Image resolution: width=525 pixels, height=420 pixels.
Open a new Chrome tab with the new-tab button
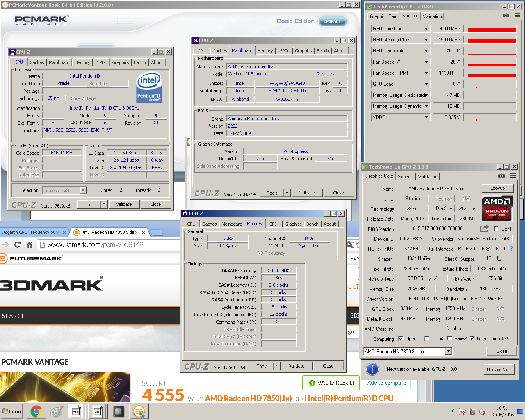point(156,233)
